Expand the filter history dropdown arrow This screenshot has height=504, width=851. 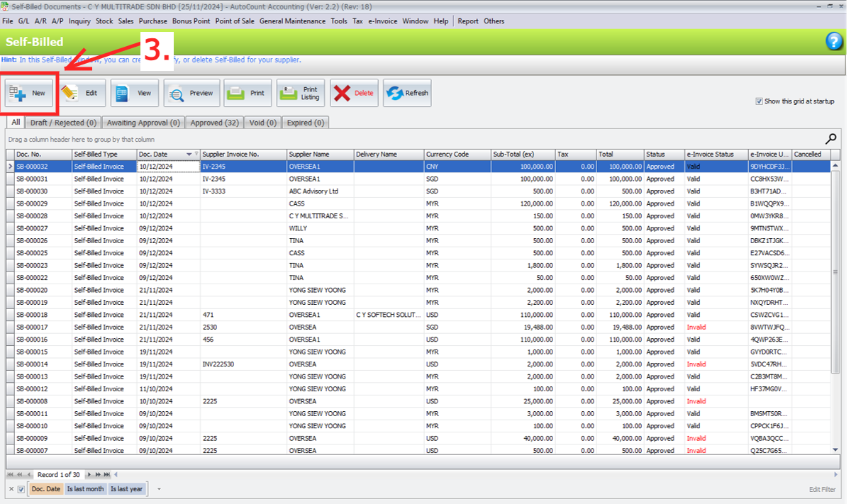pos(159,489)
